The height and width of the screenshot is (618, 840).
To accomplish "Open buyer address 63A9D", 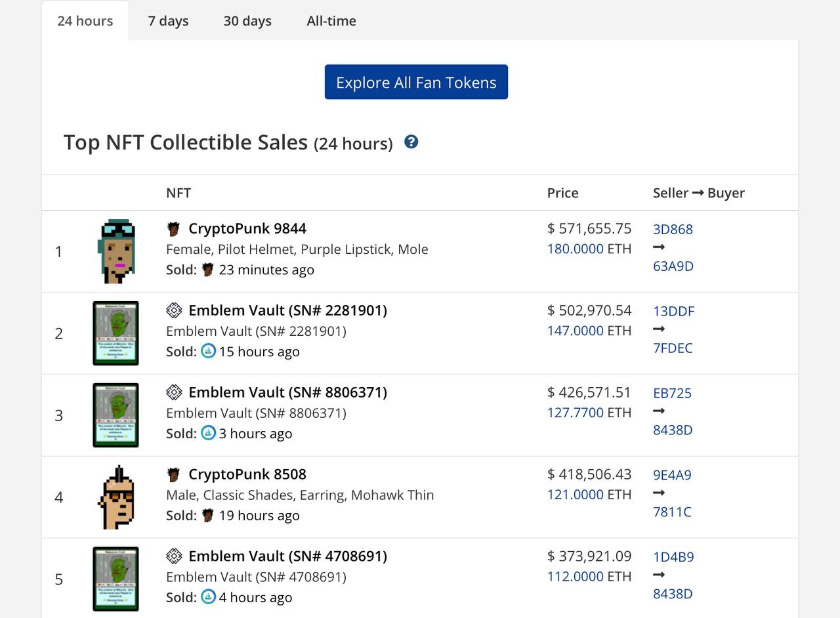I will coord(673,266).
